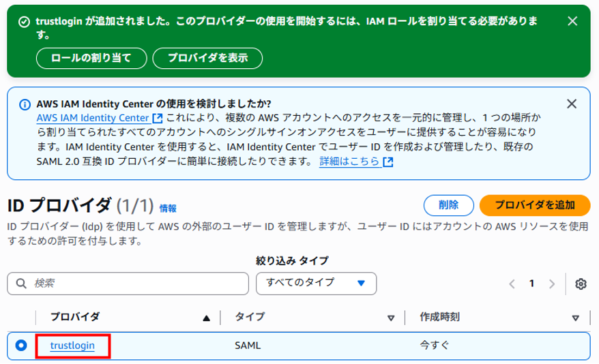This screenshot has height=364, width=599.
Task: Select the trustlogin provider radio button
Action: point(20,346)
